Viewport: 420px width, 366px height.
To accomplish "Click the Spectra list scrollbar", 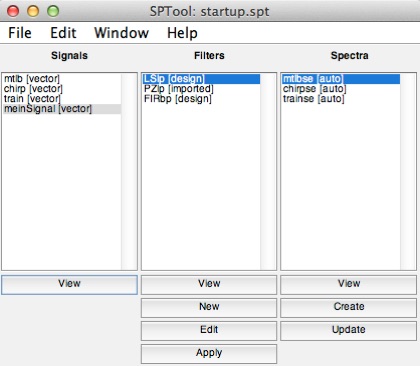I will point(408,171).
